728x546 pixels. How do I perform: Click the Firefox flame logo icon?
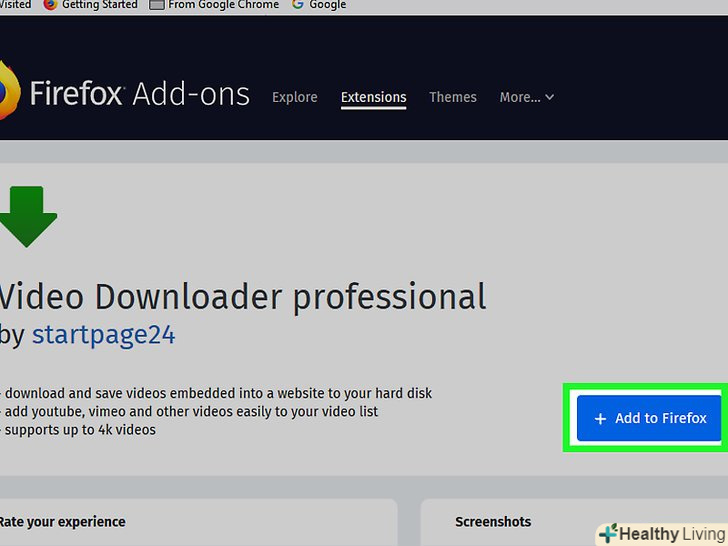click(9, 91)
